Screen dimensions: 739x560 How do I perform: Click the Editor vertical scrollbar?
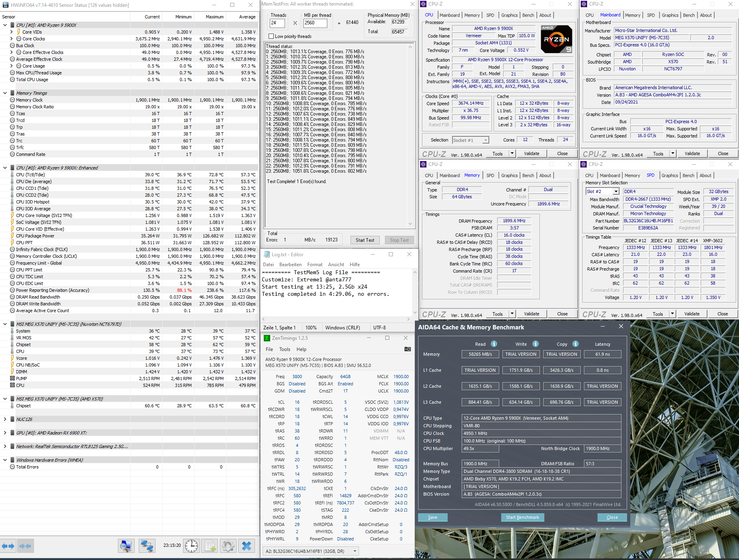click(x=414, y=292)
